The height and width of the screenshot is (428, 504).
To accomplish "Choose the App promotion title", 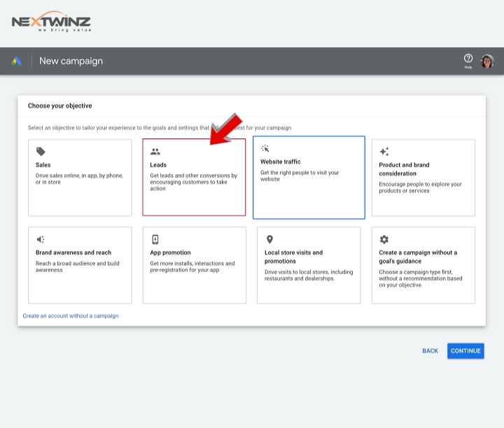I will pyautogui.click(x=170, y=252).
